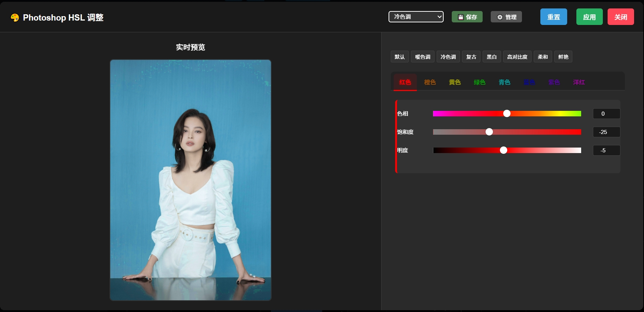644x312 pixels.
Task: Select the 高对比度 preset chip
Action: click(x=517, y=57)
